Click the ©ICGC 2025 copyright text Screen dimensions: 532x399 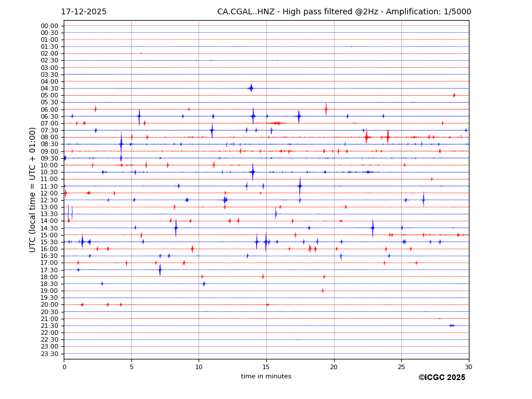click(x=441, y=377)
